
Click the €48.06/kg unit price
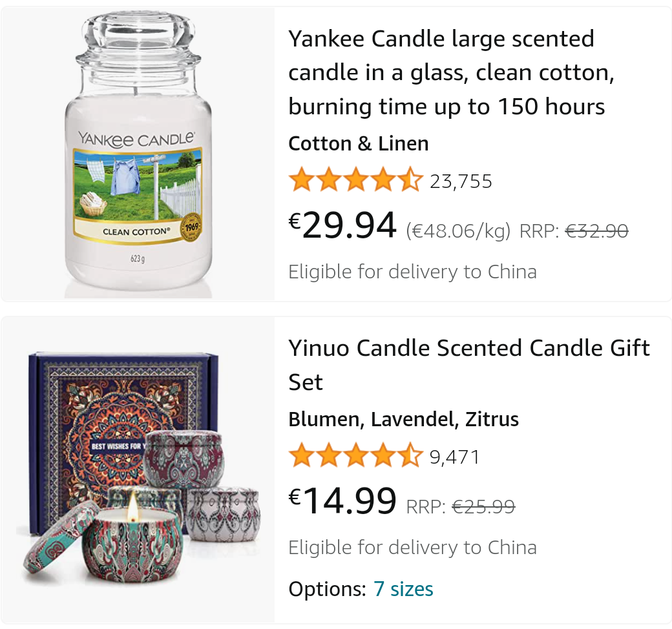(458, 231)
